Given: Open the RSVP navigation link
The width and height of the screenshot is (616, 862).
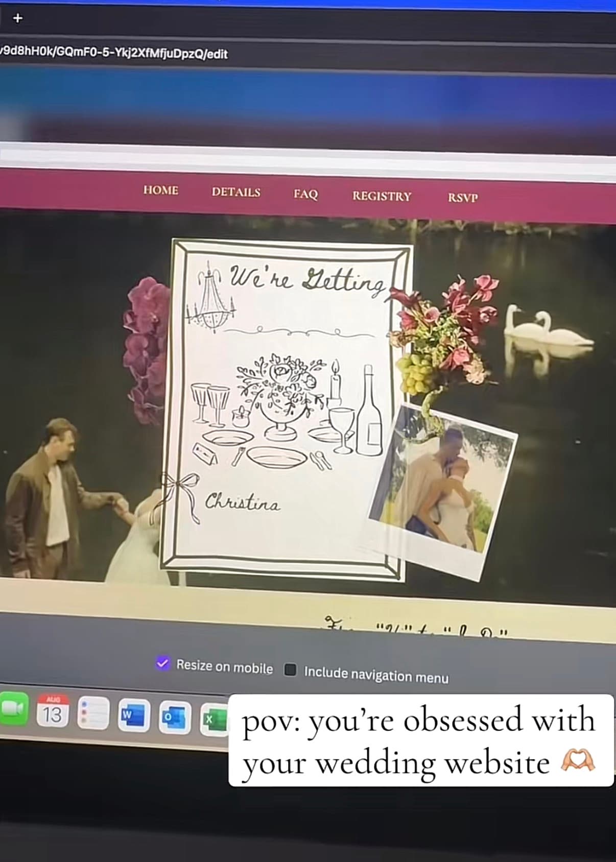Looking at the screenshot, I should (463, 198).
